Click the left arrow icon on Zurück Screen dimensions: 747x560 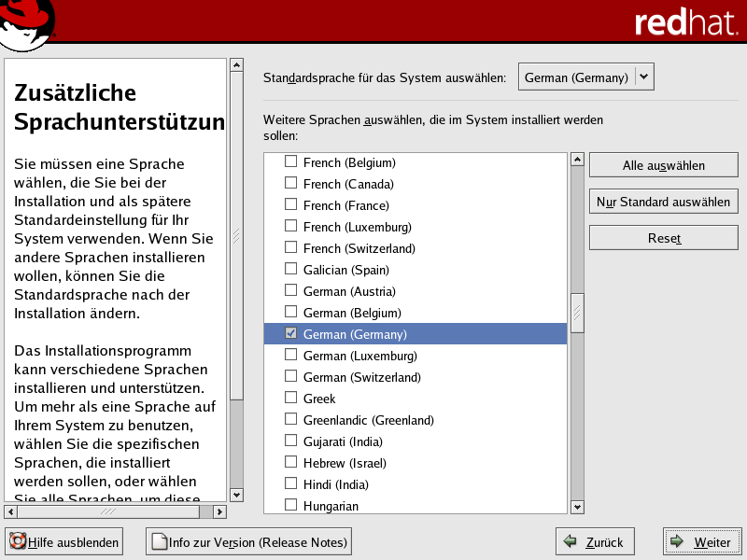(x=570, y=542)
